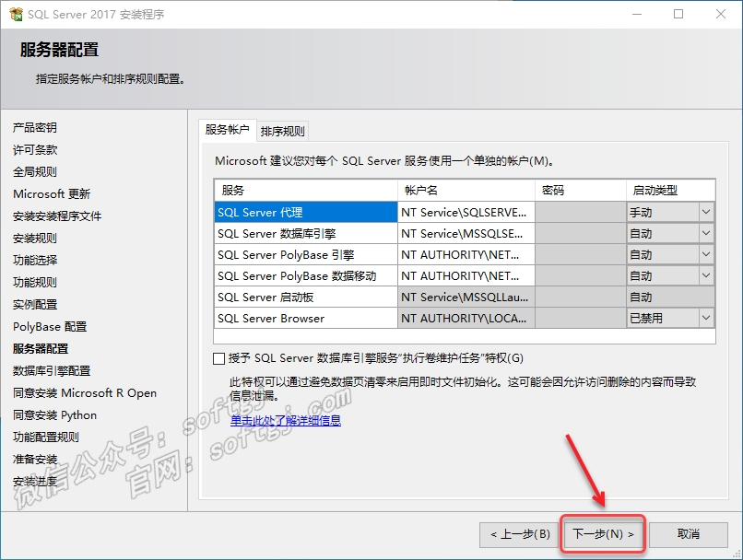Click current 服务器配置 step in sidebar
This screenshot has width=743, height=560.
click(41, 348)
